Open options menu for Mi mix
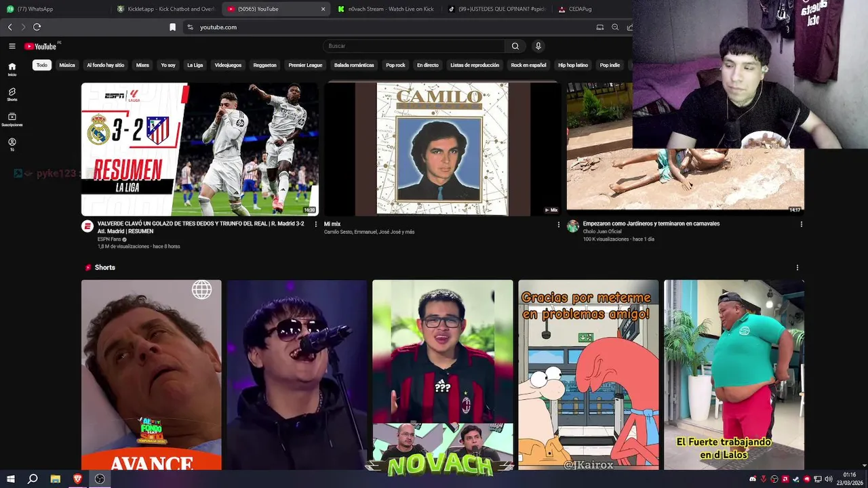Screen dimensions: 868x488 (559, 224)
